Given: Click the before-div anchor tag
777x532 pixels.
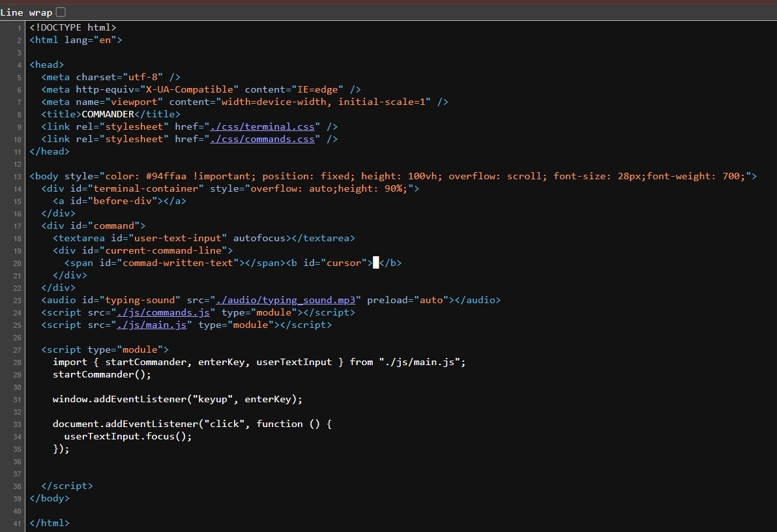Looking at the screenshot, I should tap(119, 201).
